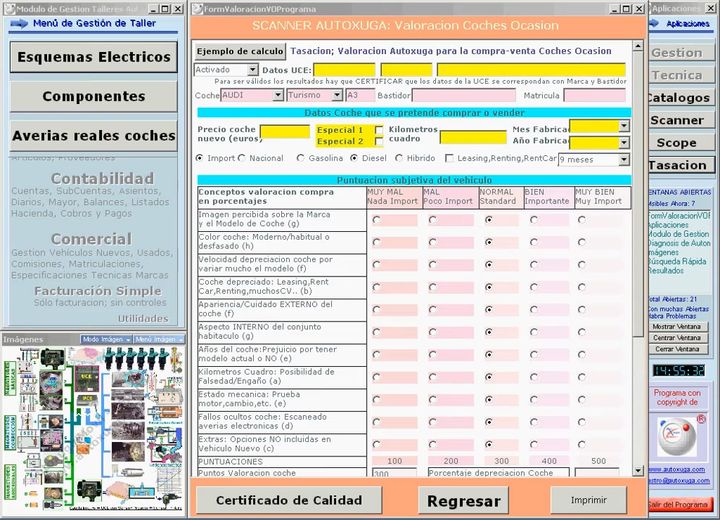Click the Precio coche nuevo yellow field
The image size is (720, 520).
pos(285,132)
